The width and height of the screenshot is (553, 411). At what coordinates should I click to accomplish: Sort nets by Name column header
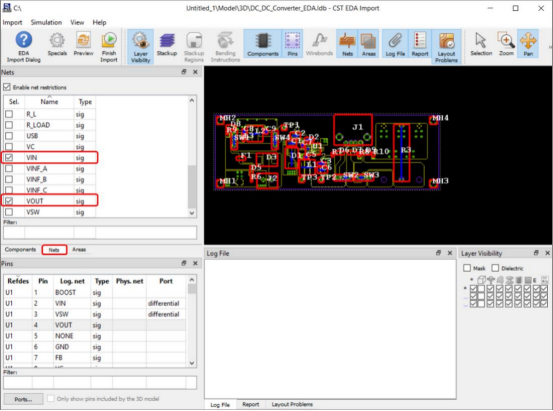pyautogui.click(x=49, y=102)
